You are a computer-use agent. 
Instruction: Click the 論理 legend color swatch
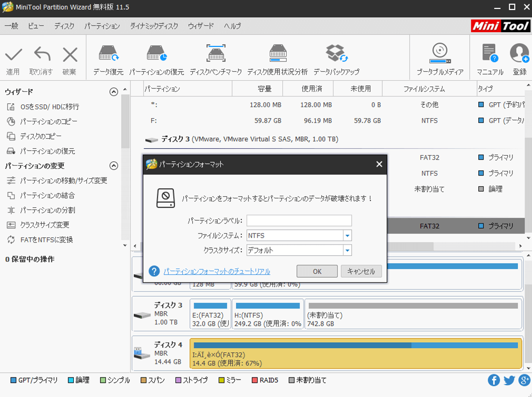click(x=71, y=380)
